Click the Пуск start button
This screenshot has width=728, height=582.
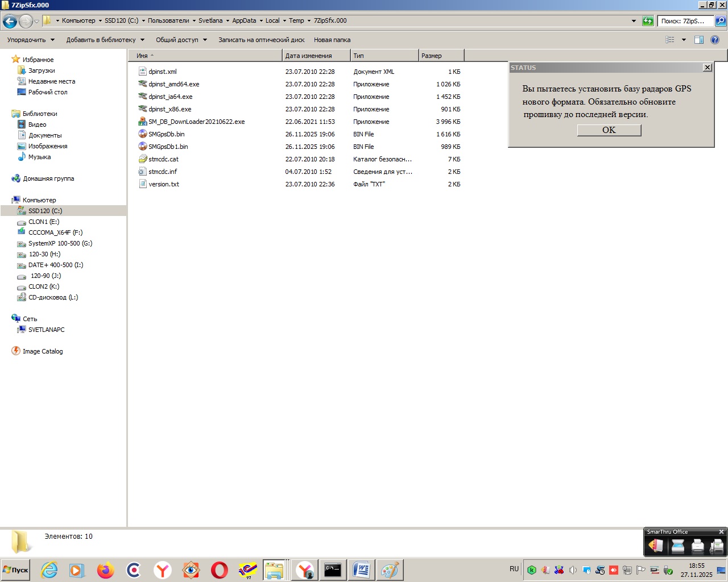pyautogui.click(x=15, y=570)
